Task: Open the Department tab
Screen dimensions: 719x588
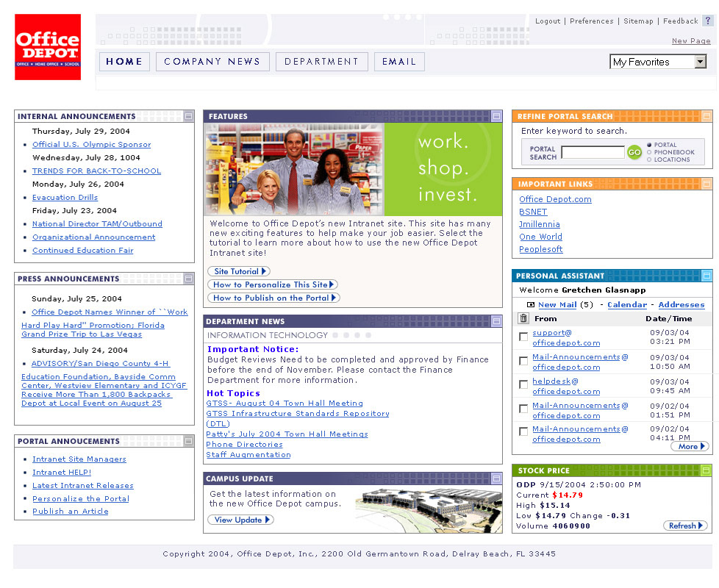Action: click(x=321, y=62)
